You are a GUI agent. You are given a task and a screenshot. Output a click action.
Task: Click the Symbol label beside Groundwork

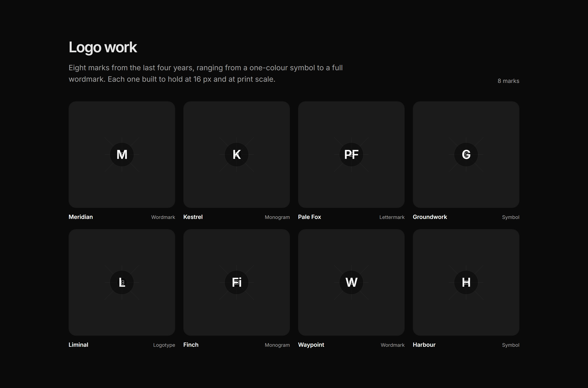511,217
